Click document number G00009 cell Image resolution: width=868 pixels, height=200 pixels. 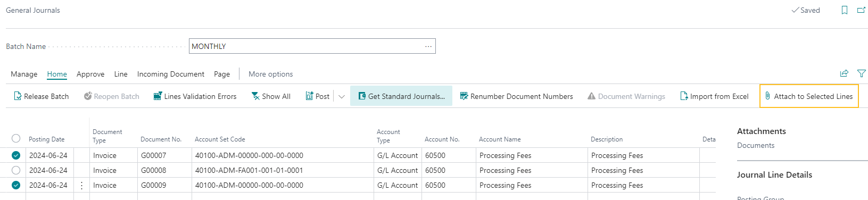click(x=164, y=185)
